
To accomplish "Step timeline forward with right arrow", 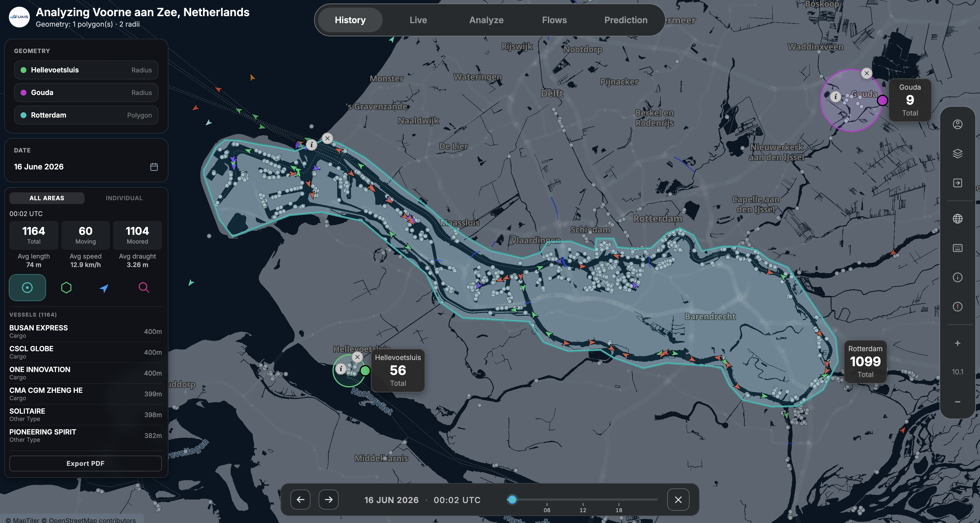I will click(329, 500).
